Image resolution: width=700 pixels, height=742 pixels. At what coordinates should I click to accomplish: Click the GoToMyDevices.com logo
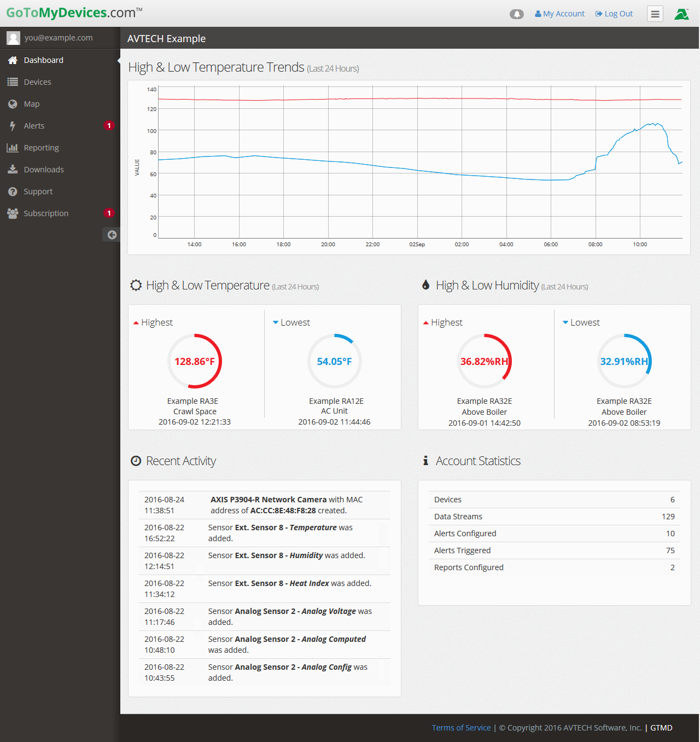pos(74,13)
